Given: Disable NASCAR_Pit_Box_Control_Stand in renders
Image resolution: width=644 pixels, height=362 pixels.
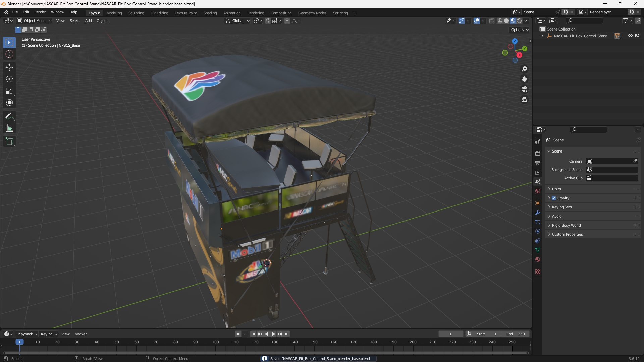Looking at the screenshot, I should click(x=637, y=36).
